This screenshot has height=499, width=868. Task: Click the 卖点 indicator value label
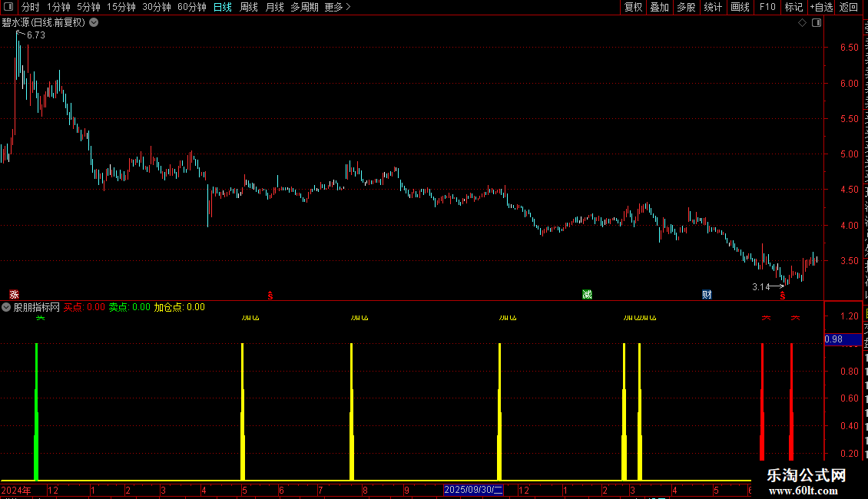(x=129, y=307)
